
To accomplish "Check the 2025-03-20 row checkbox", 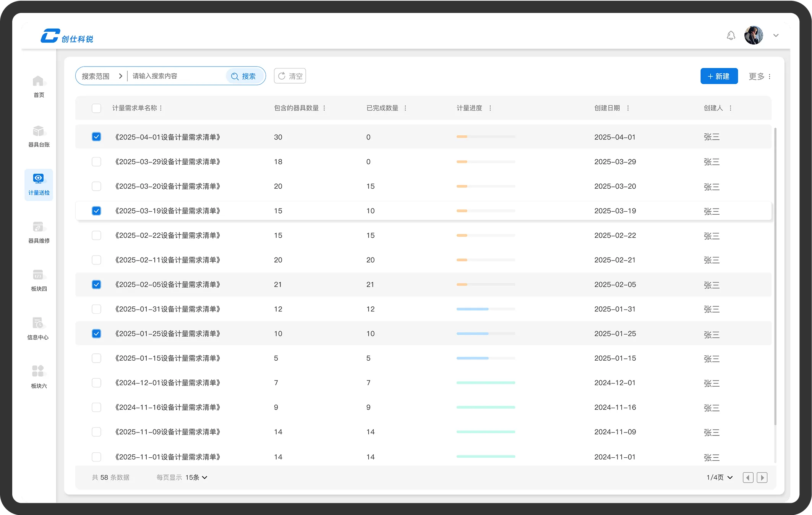I will pos(96,186).
